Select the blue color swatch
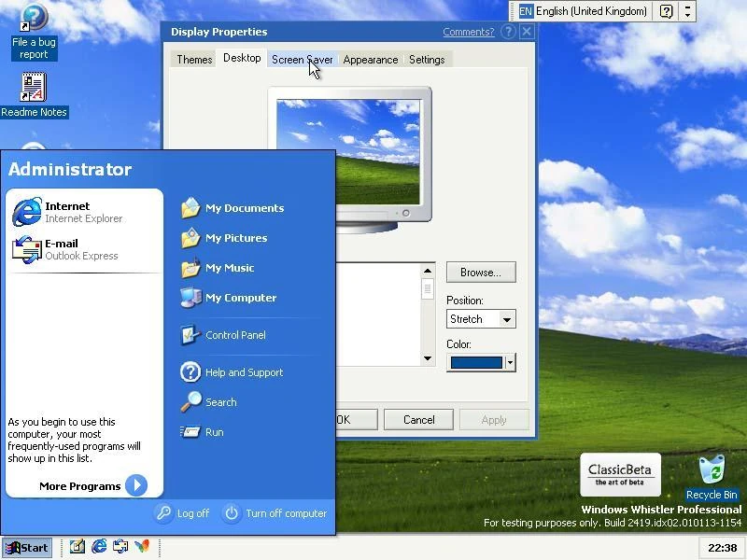Screen dimensions: 747x560 coord(474,362)
